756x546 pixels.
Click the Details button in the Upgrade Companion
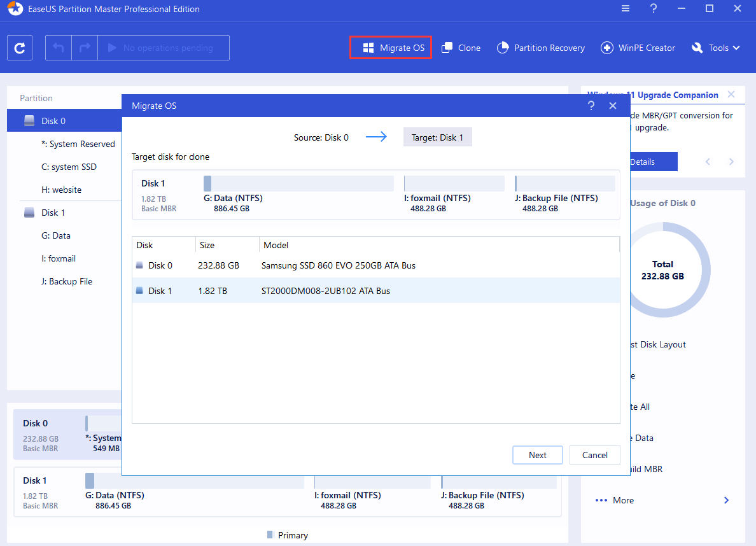654,162
